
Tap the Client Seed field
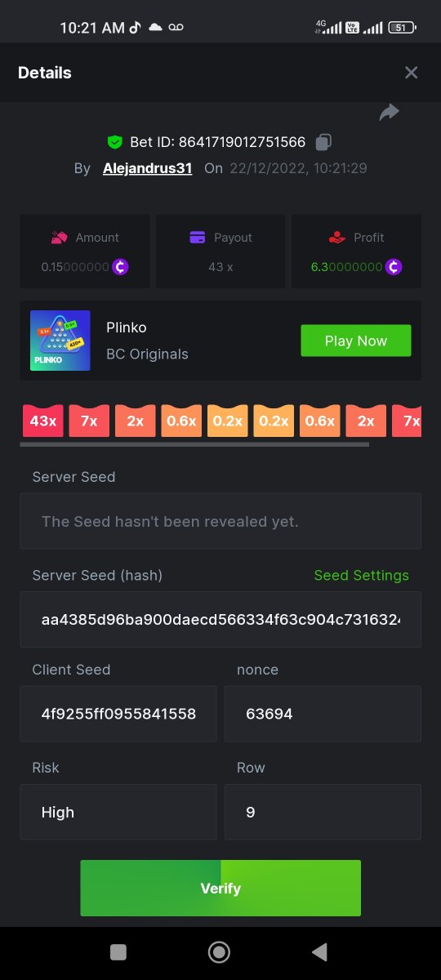118,714
